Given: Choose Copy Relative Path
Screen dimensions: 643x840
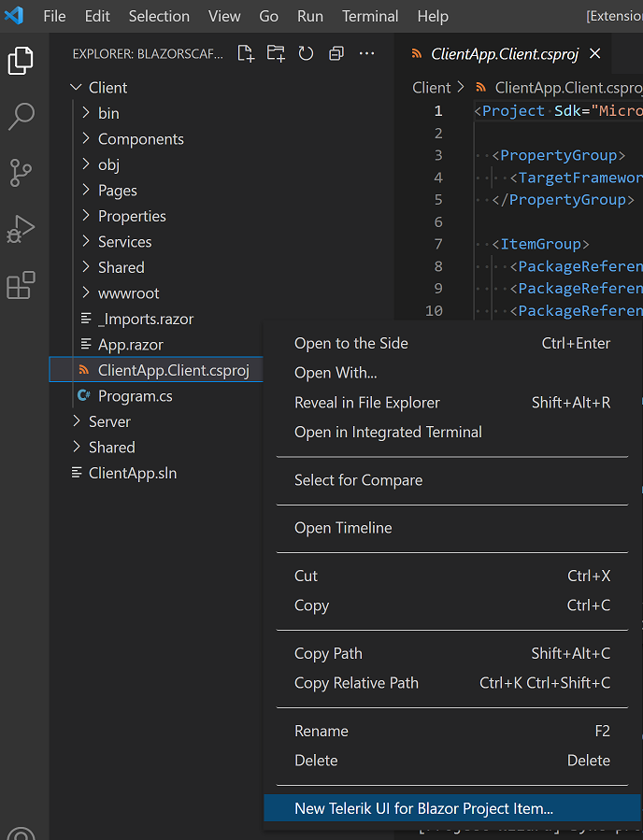Looking at the screenshot, I should click(x=452, y=683).
